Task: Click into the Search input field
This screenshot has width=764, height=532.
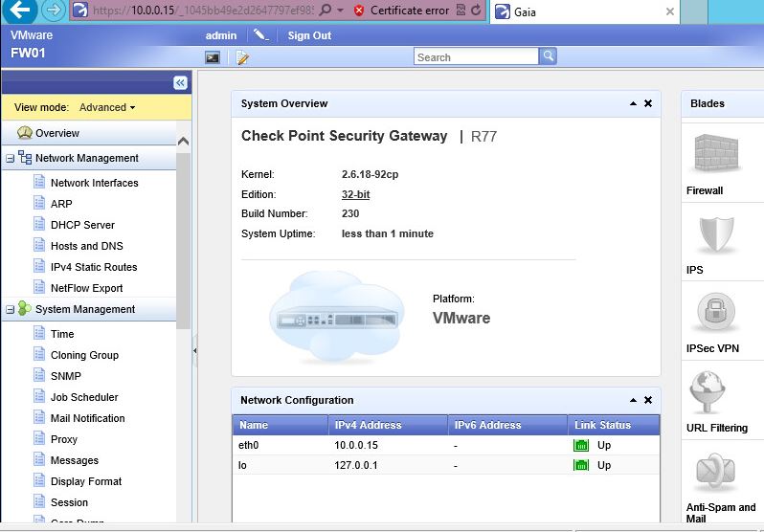Action: (x=476, y=57)
